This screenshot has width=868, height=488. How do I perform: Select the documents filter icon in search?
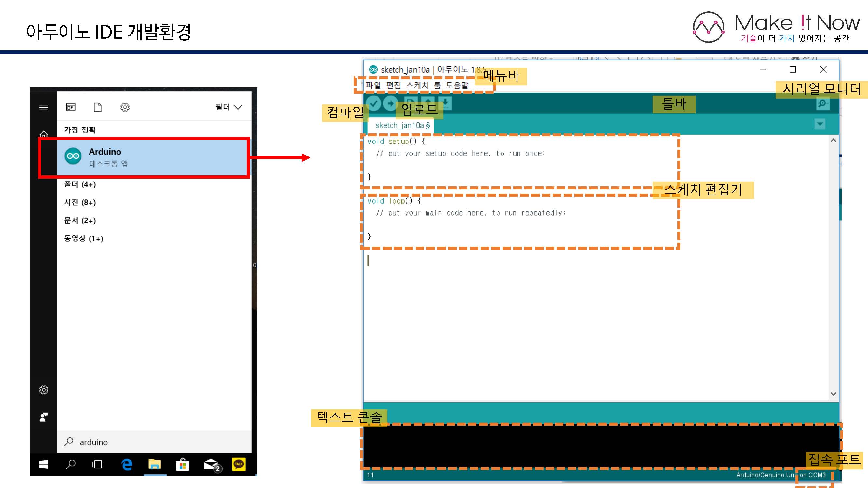coord(97,107)
